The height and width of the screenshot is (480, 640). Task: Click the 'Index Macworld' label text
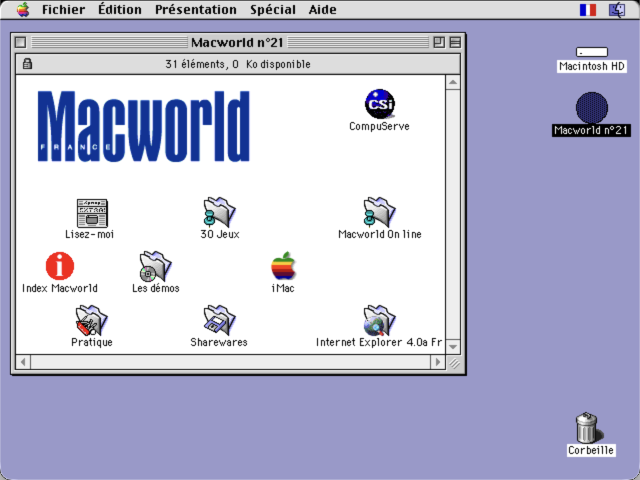click(x=60, y=288)
